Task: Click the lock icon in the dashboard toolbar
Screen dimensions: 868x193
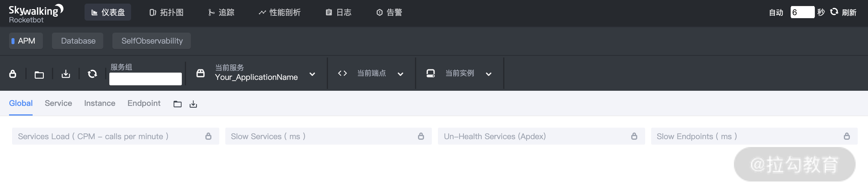Action: click(13, 74)
